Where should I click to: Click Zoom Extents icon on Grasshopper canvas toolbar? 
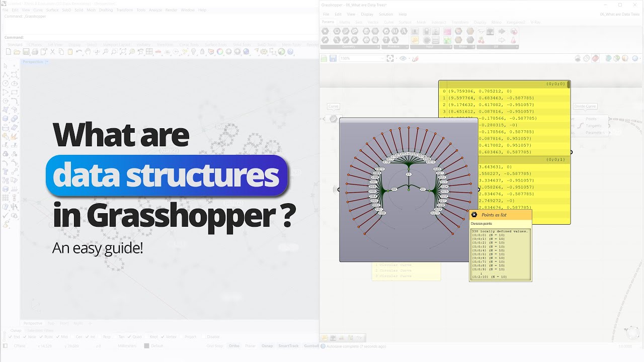390,58
